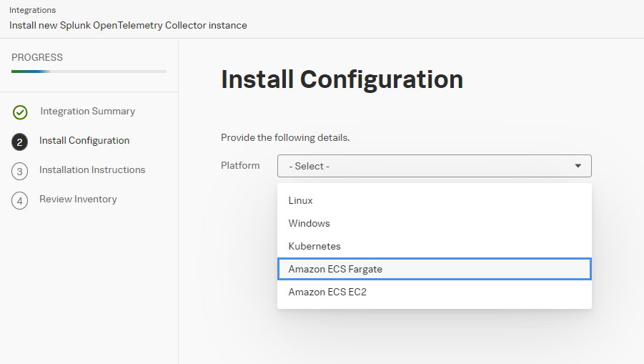Open the Platform select box
Screen dimensions: 644x364
click(434, 166)
